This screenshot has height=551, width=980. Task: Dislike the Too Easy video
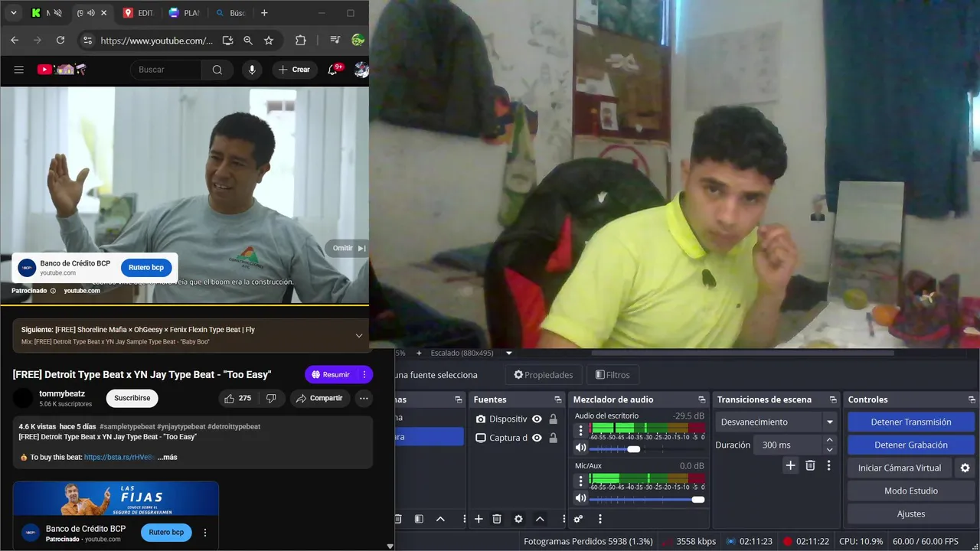tap(271, 398)
